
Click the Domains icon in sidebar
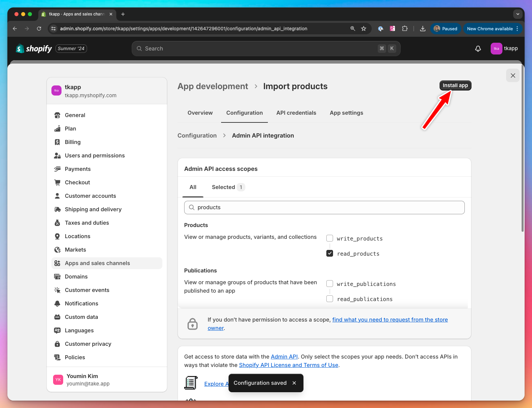(x=57, y=276)
